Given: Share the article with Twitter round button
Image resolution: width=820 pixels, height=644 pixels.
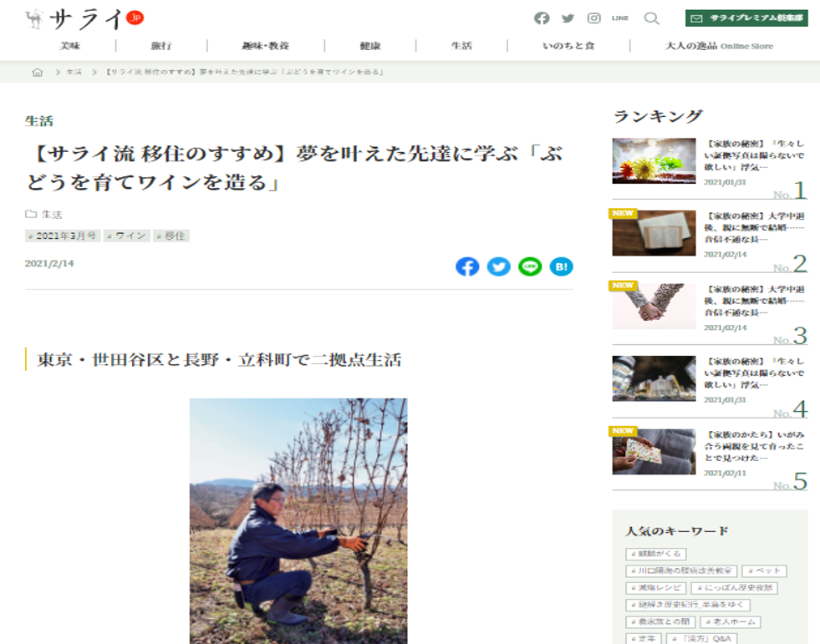Looking at the screenshot, I should [x=498, y=266].
